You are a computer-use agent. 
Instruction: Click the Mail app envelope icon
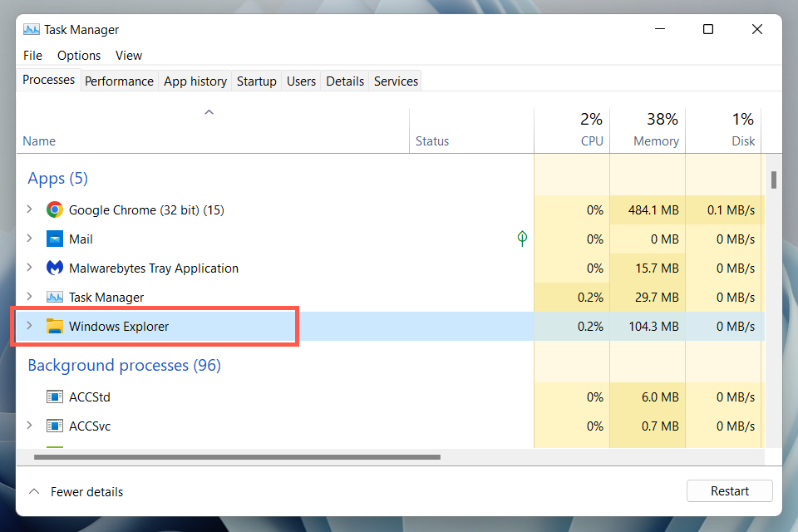click(x=55, y=239)
